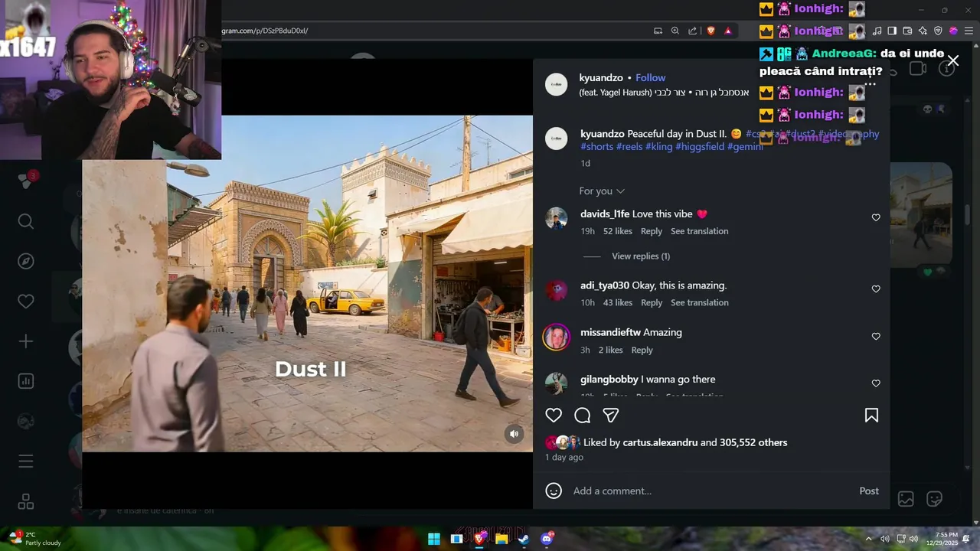Screen dimensions: 980x551
Task: Expand View replies (1) under davids_l1fe
Action: pos(641,256)
